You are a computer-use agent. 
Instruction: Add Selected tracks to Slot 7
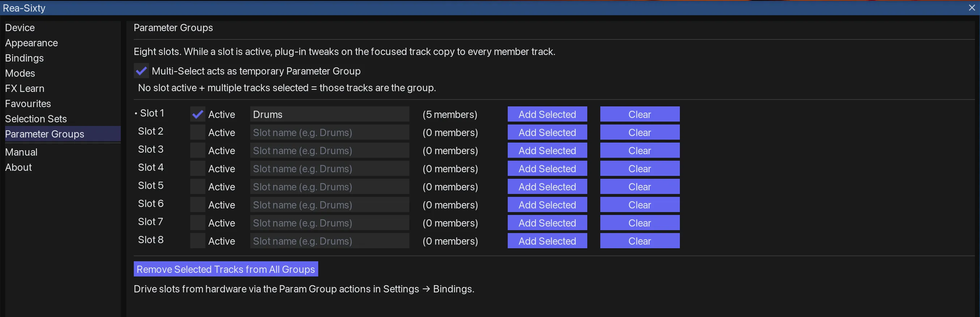547,223
